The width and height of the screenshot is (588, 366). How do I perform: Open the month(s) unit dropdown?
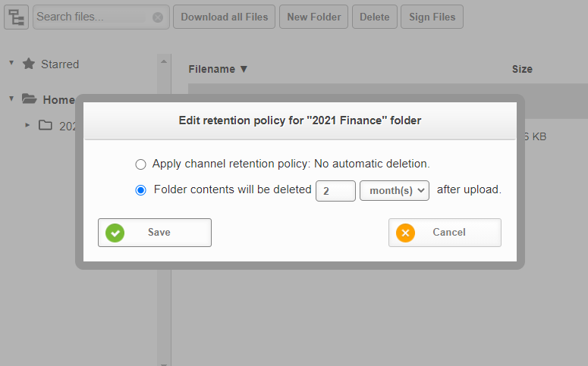[x=394, y=190]
